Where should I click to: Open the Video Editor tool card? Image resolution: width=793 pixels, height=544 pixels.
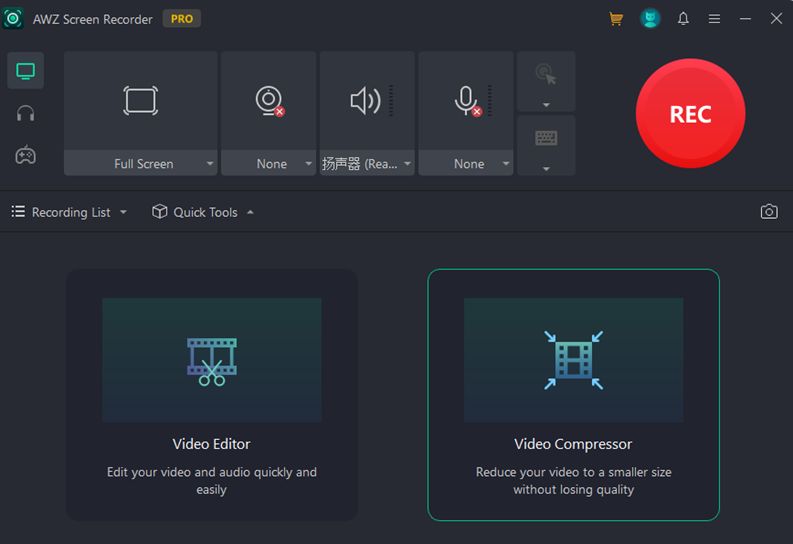pos(212,394)
